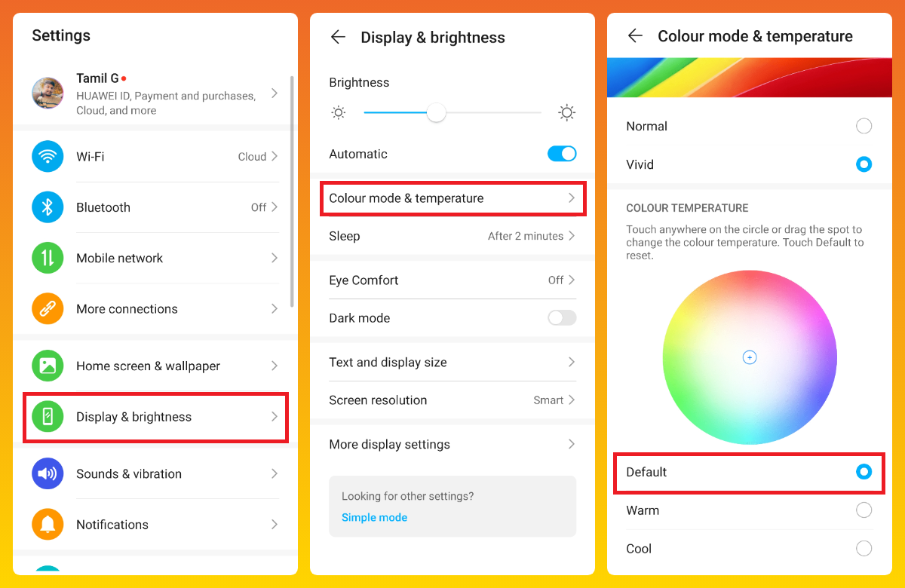This screenshot has width=905, height=588.
Task: Tap the More connections link icon
Action: (x=48, y=308)
